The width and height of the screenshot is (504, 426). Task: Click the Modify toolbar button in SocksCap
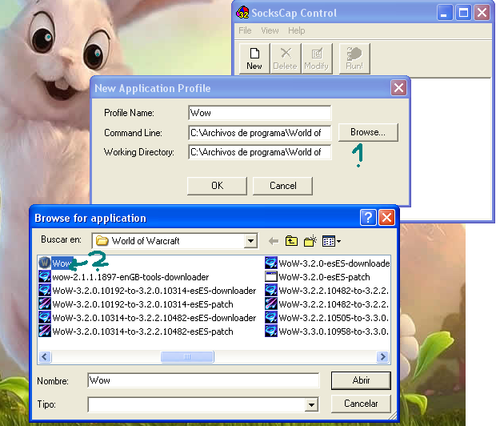316,58
